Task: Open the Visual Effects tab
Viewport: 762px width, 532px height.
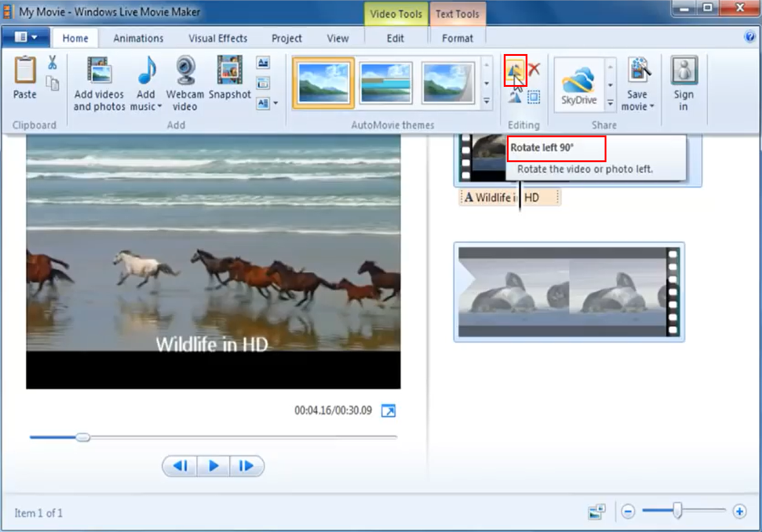Action: pyautogui.click(x=218, y=38)
